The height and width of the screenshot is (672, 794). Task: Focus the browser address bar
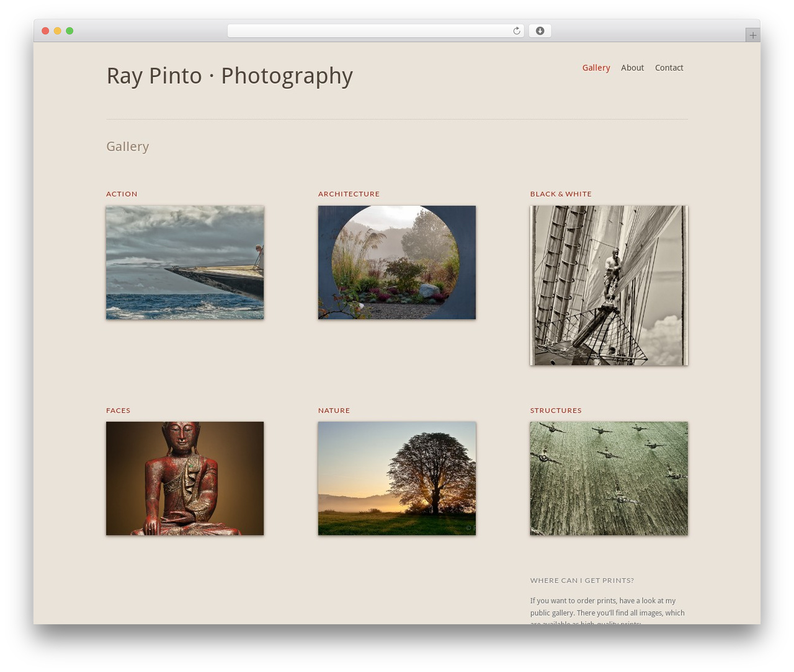tap(375, 31)
